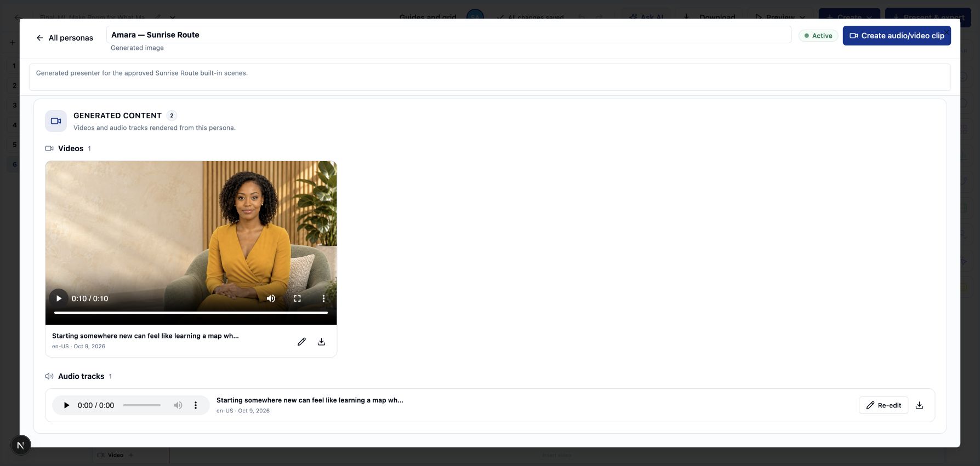Open the audio player more options menu
Image resolution: width=980 pixels, height=466 pixels.
coord(196,405)
